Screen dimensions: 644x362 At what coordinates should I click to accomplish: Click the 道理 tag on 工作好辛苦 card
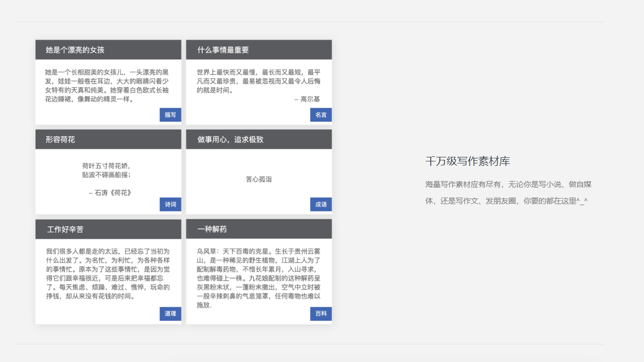tap(170, 314)
